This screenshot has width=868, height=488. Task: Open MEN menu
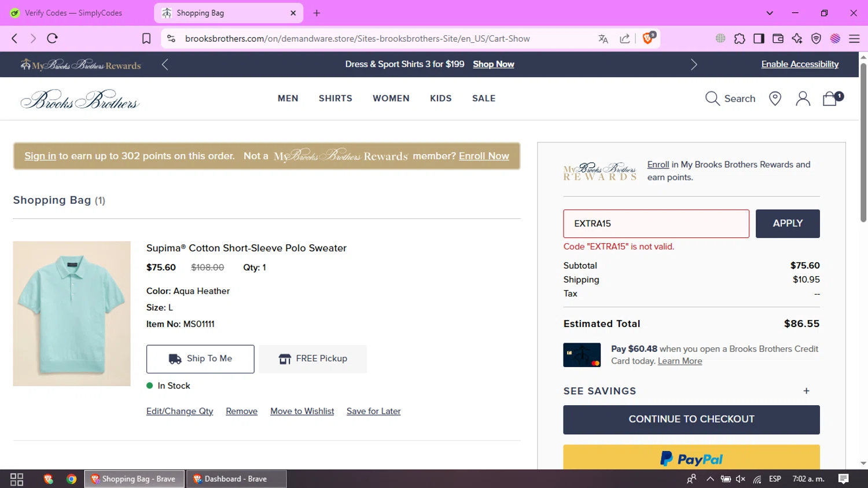click(x=288, y=98)
